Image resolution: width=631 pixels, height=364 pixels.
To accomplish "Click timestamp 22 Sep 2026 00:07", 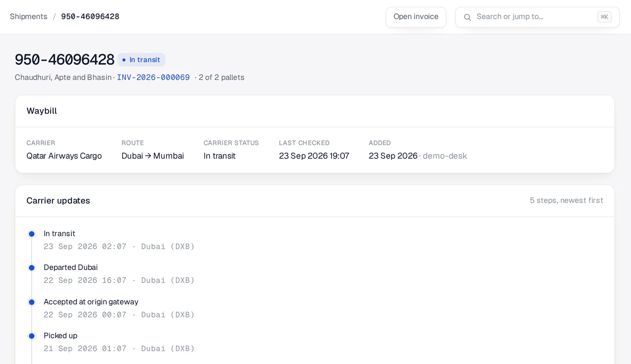I will tap(85, 315).
